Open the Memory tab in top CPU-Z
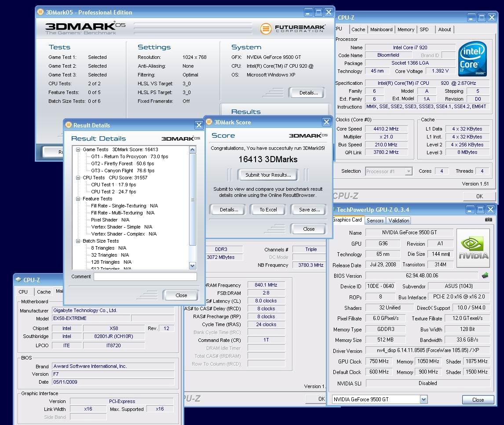This screenshot has width=504, height=425. 405,29
